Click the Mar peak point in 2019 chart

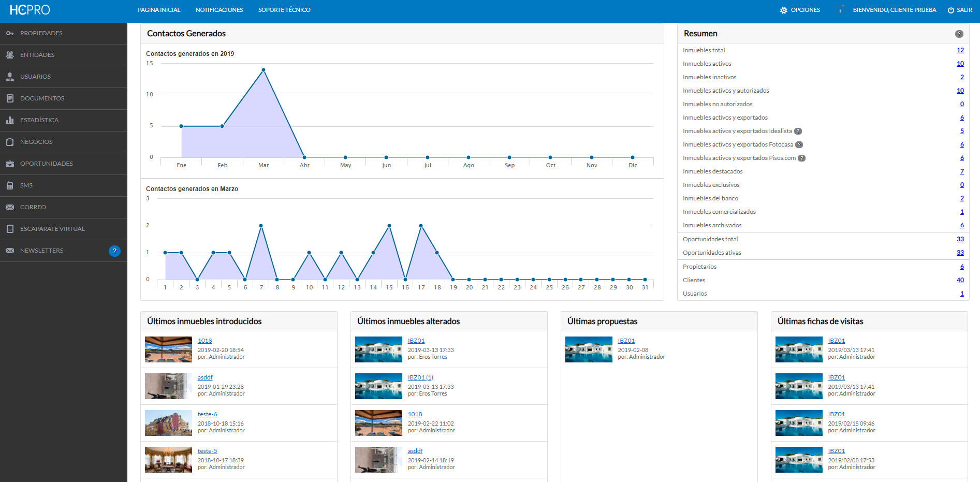pyautogui.click(x=264, y=70)
